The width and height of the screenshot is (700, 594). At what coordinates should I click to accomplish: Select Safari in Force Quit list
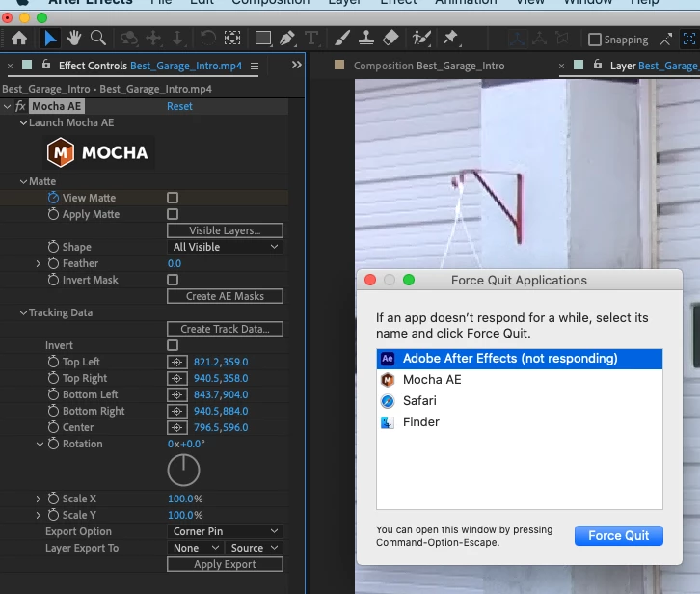tap(519, 400)
